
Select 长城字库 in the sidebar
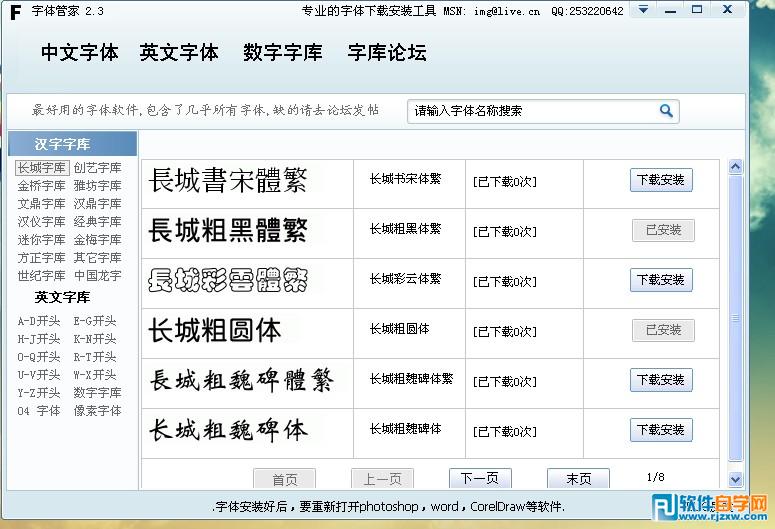tap(42, 168)
